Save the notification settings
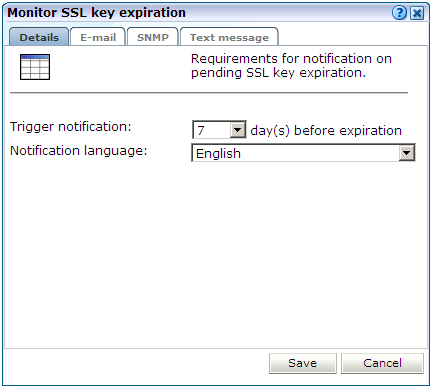This screenshot has width=434, height=389. click(303, 363)
